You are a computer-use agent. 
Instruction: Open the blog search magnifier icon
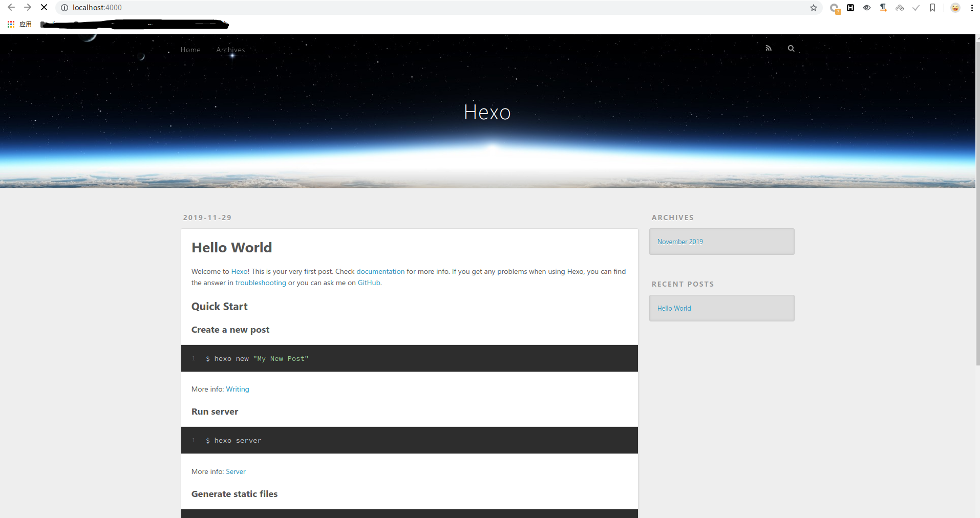pos(791,48)
